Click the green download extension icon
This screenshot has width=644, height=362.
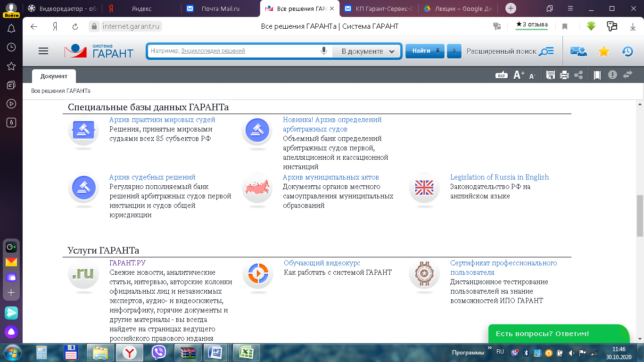click(591, 26)
